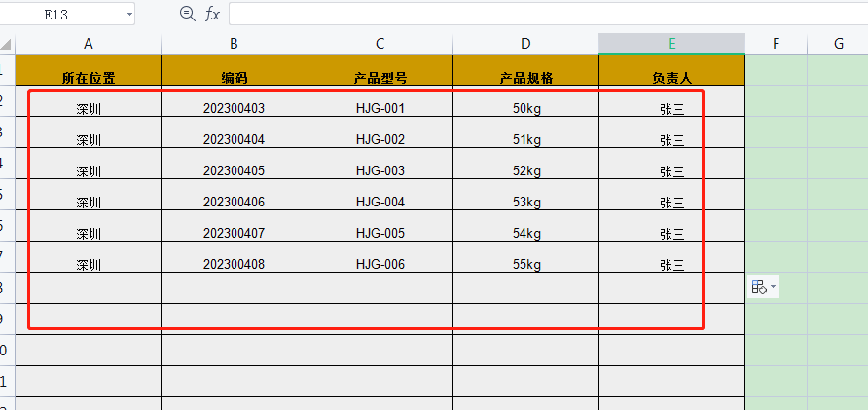The width and height of the screenshot is (868, 410).
Task: Select column C header
Action: click(x=380, y=44)
